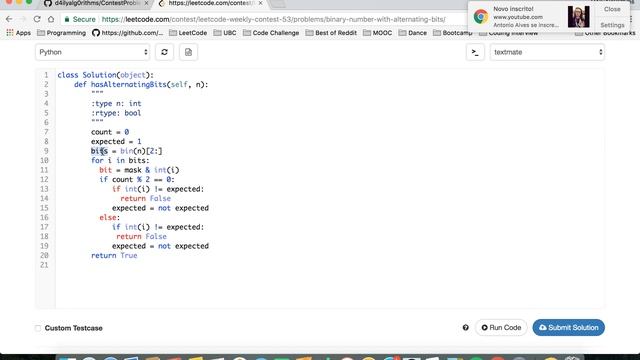Viewport: 640px width, 360px height.
Task: Click ':type n: int' docstring line
Action: (116, 103)
